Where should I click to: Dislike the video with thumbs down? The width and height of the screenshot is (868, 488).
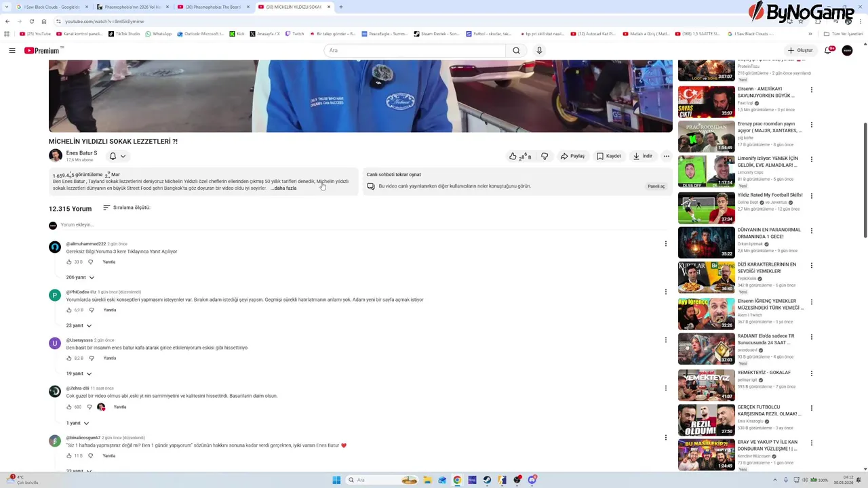tap(544, 156)
